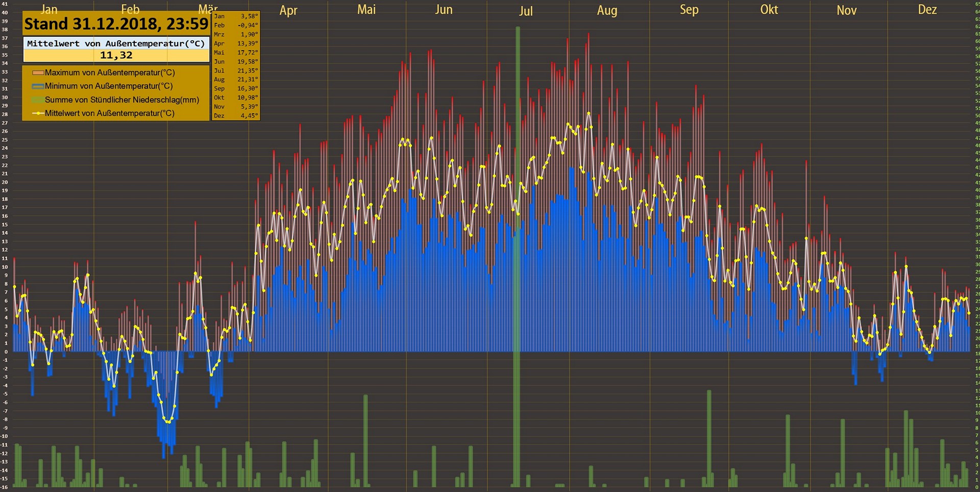Click the 11,32 mean value field
Viewport: 980px width, 492px height.
pyautogui.click(x=116, y=55)
